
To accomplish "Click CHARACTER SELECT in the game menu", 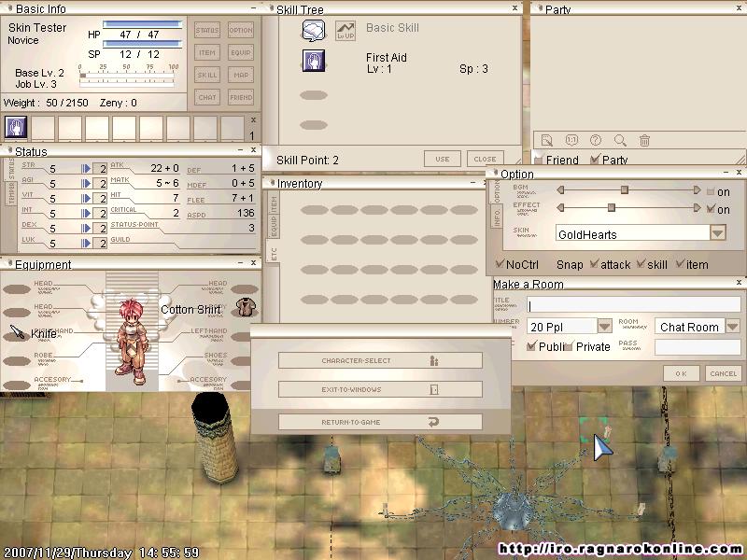I will [x=380, y=360].
